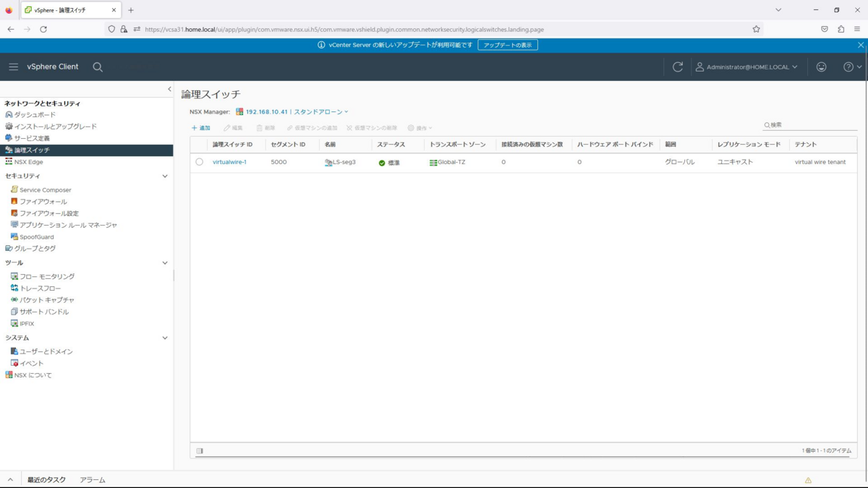Image resolution: width=868 pixels, height=488 pixels.
Task: Select the virtualwire-1 row radio button
Action: [x=199, y=162]
